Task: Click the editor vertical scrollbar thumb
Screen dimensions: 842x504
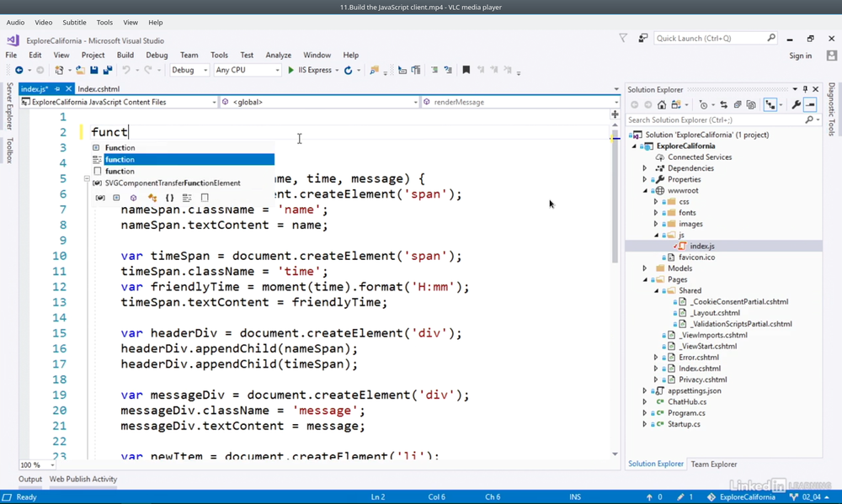Action: point(615,195)
